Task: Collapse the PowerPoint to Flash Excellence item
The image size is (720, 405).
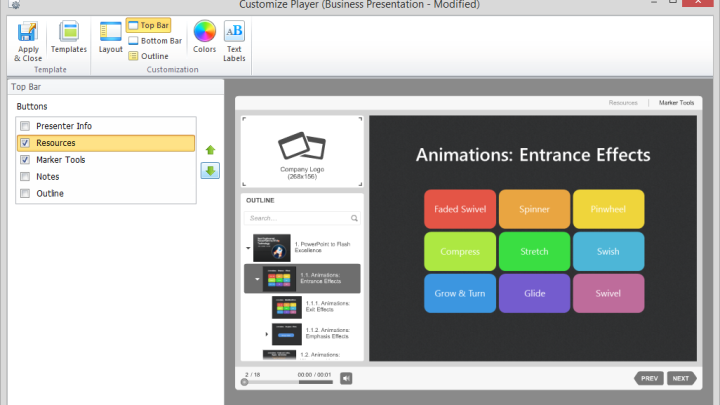Action: click(248, 248)
